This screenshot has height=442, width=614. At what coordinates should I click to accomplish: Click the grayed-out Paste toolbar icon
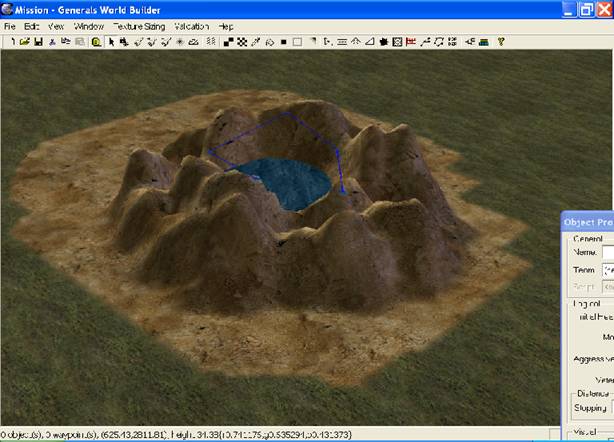pyautogui.click(x=80, y=41)
